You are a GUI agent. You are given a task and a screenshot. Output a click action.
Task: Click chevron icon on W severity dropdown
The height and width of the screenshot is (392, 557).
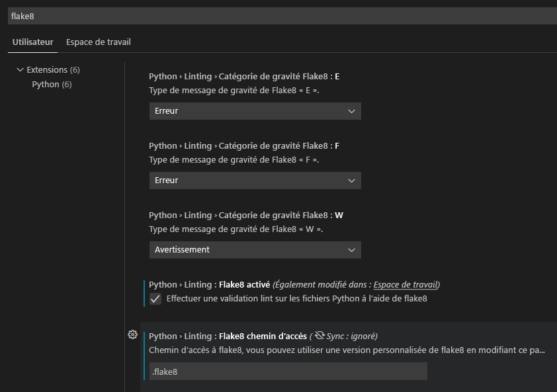[x=353, y=249]
